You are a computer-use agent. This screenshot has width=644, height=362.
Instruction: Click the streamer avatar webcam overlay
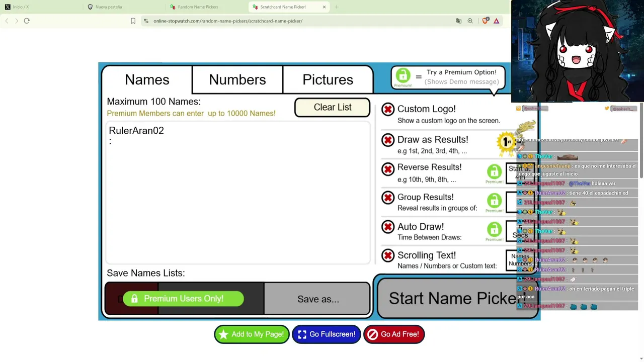(577, 51)
